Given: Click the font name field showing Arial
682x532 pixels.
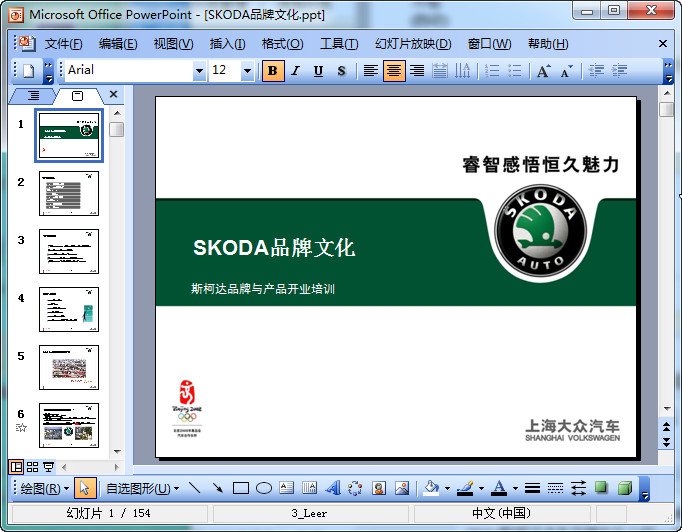Looking at the screenshot, I should tap(130, 70).
